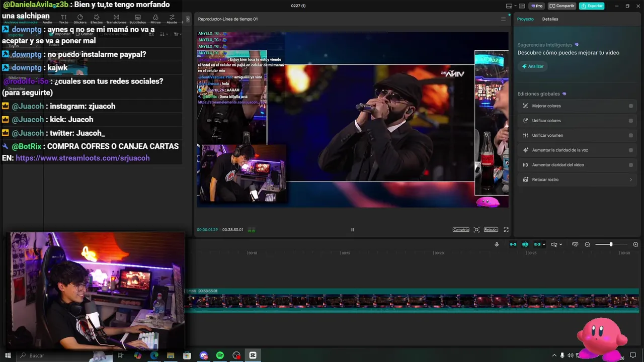Switch the media grid view icon
Screen dimensions: 644x362
click(x=151, y=34)
